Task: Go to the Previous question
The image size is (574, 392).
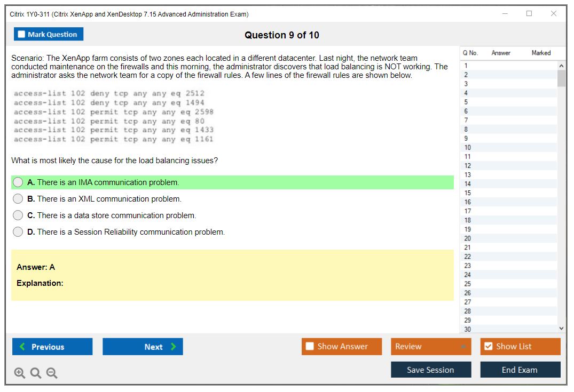Action: pos(52,347)
